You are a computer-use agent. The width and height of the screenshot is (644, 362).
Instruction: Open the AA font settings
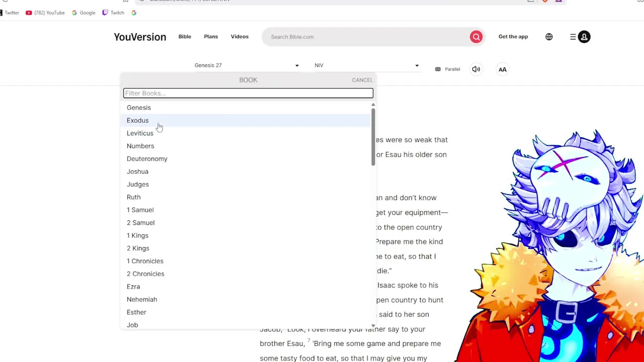[502, 69]
